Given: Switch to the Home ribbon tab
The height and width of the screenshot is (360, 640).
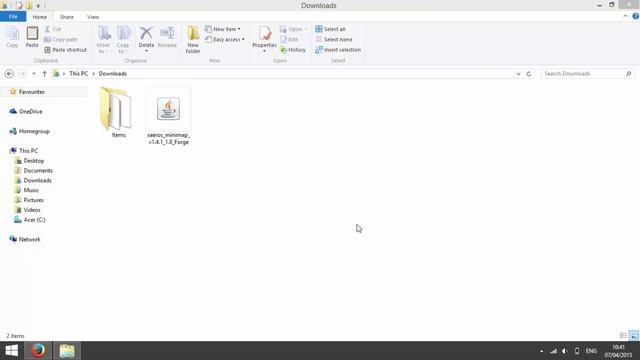Looking at the screenshot, I should 40,17.
